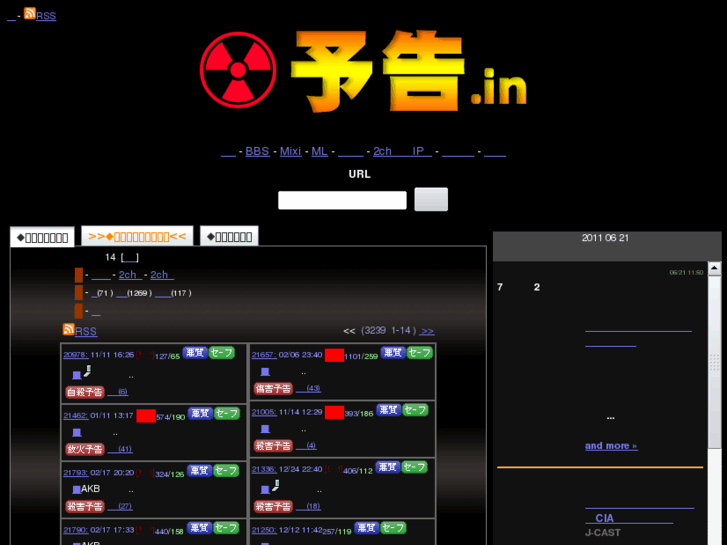The image size is (727, 545).
Task: Focus the URL input field
Action: [x=342, y=200]
